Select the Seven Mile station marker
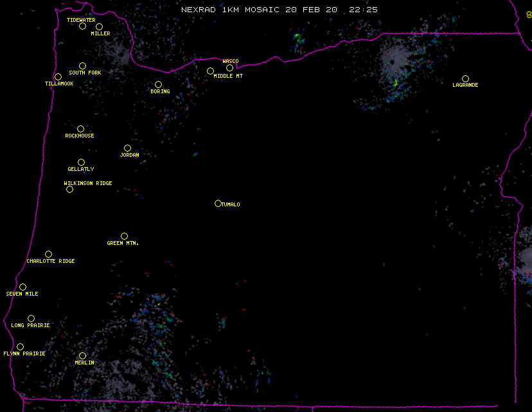The image size is (532, 412). 22,287
